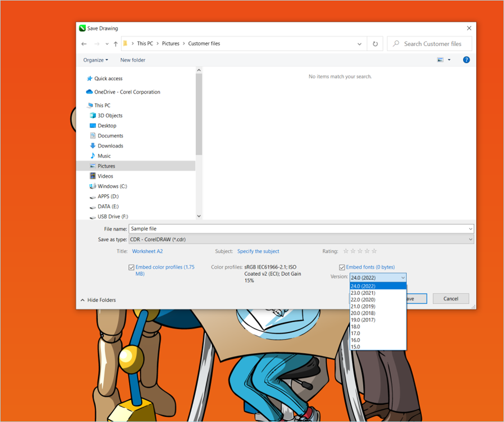
Task: Expand the Save as type dropdown
Action: point(470,239)
